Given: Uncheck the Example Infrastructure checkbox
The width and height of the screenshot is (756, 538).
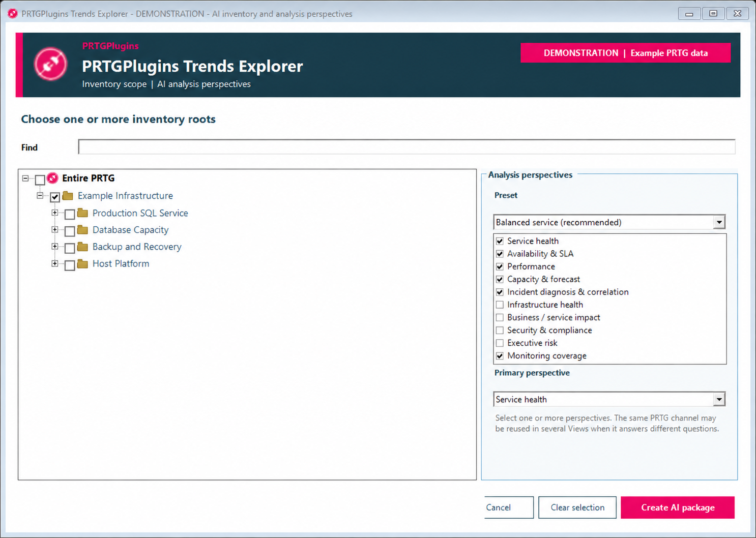Looking at the screenshot, I should click(x=55, y=197).
